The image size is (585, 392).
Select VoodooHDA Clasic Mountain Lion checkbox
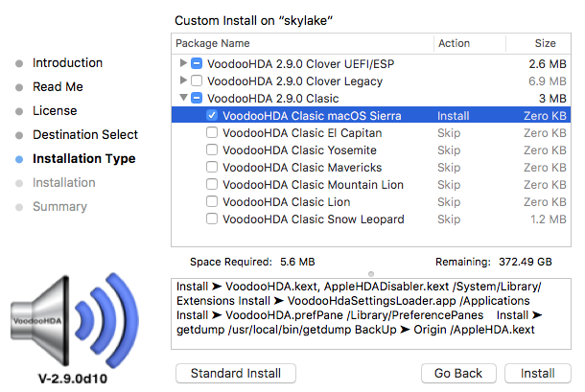(x=212, y=185)
